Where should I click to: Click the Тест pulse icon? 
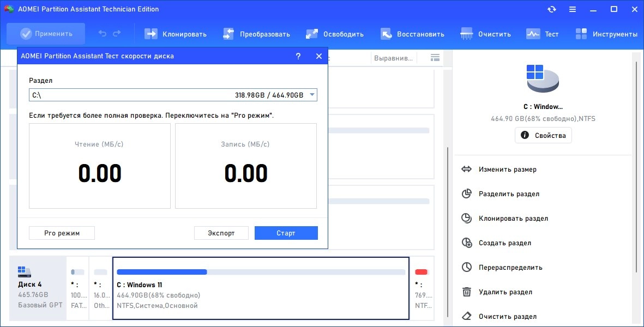click(x=533, y=34)
